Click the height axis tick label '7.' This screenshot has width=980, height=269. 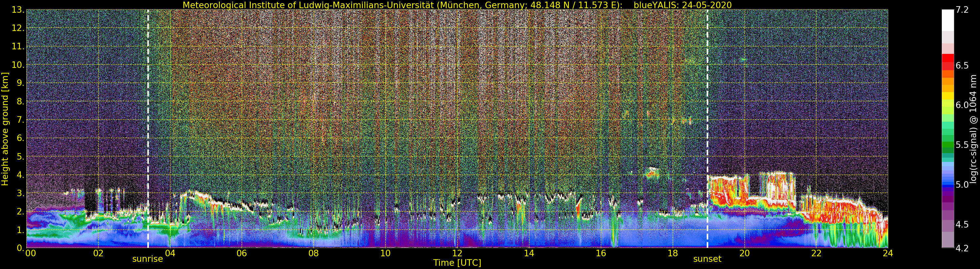click(20, 120)
